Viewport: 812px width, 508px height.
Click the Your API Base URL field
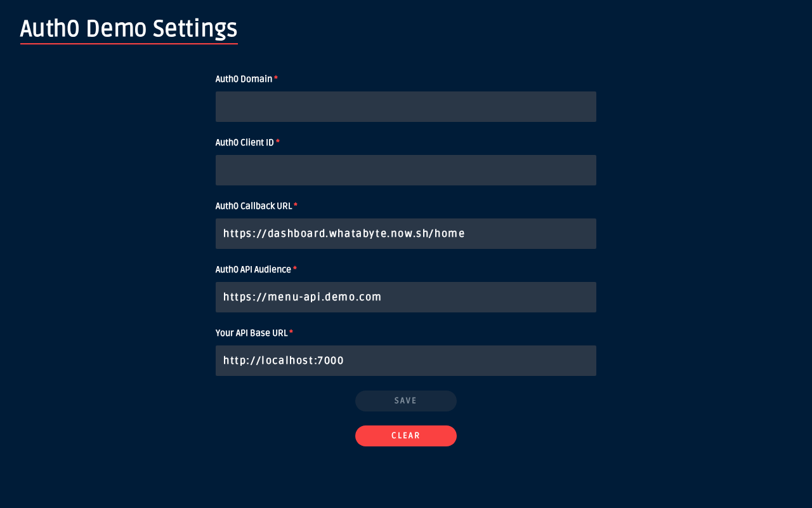tap(406, 361)
